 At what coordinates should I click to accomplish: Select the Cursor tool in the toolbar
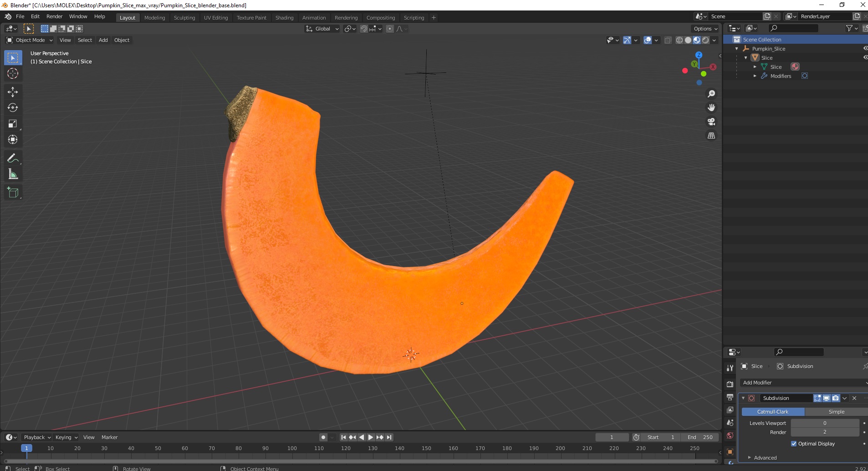(13, 73)
